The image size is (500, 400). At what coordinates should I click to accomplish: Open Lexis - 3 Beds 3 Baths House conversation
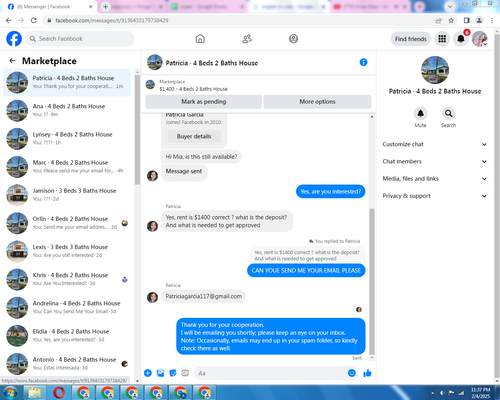(67, 251)
